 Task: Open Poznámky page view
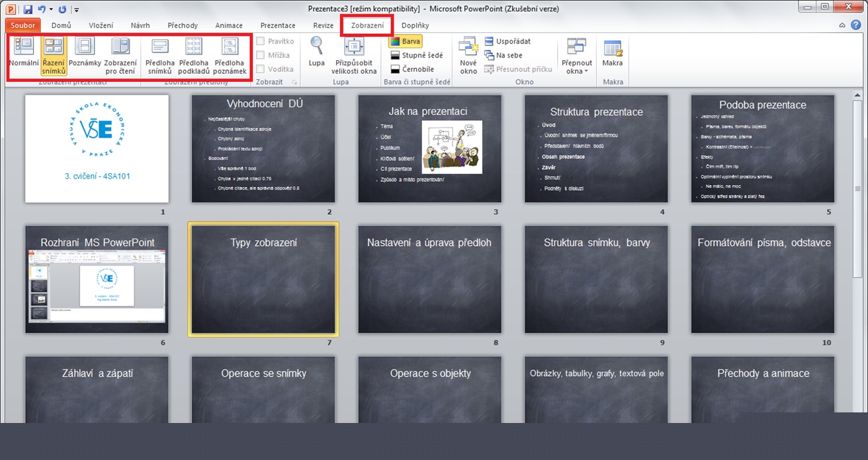pyautogui.click(x=85, y=55)
